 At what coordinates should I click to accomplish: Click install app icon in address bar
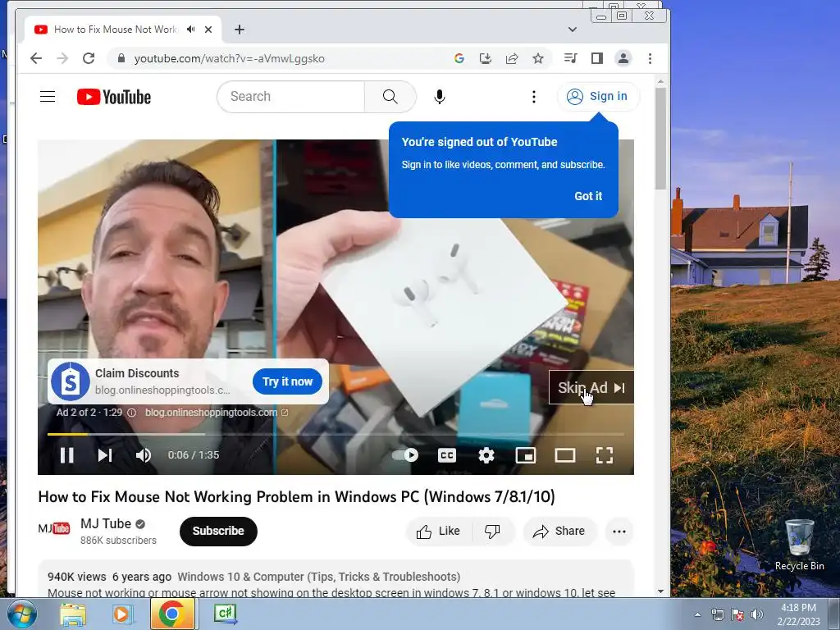(486, 58)
